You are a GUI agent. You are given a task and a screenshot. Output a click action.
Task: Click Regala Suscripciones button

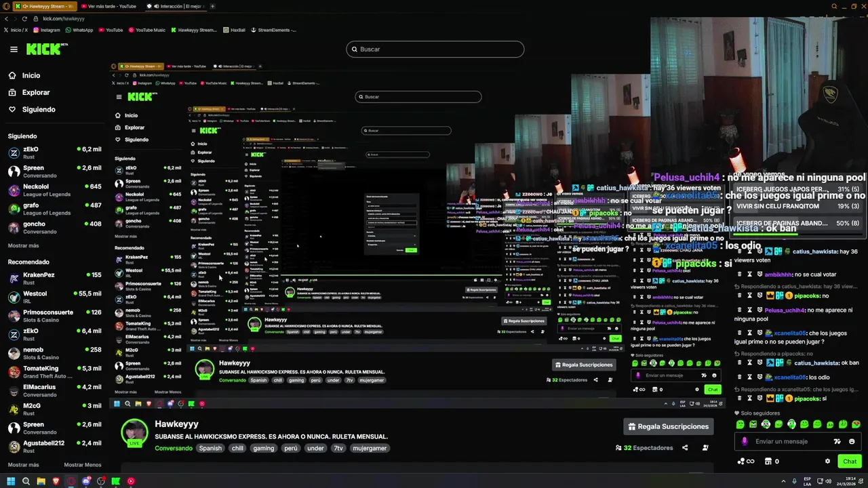[x=667, y=426]
